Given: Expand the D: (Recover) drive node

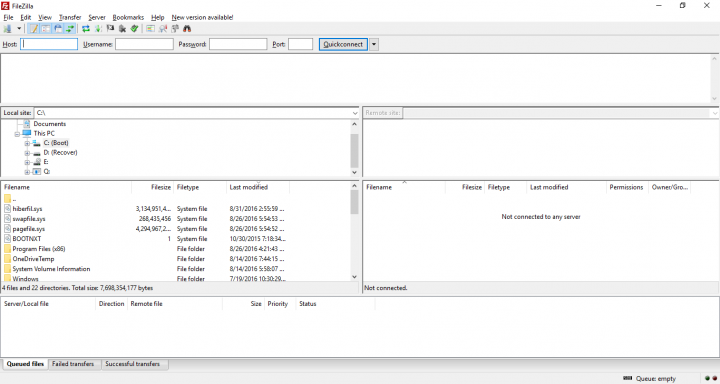Looking at the screenshot, I should [x=27, y=153].
